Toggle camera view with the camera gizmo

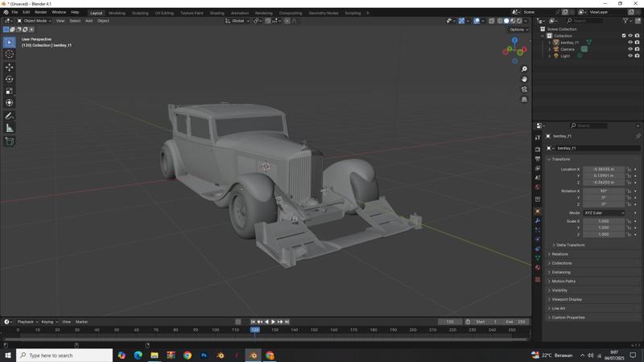(x=524, y=89)
